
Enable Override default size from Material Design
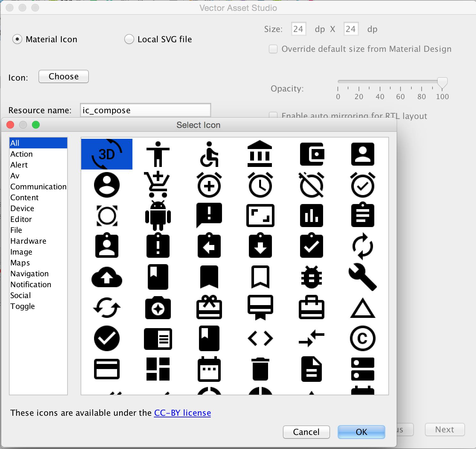click(273, 49)
